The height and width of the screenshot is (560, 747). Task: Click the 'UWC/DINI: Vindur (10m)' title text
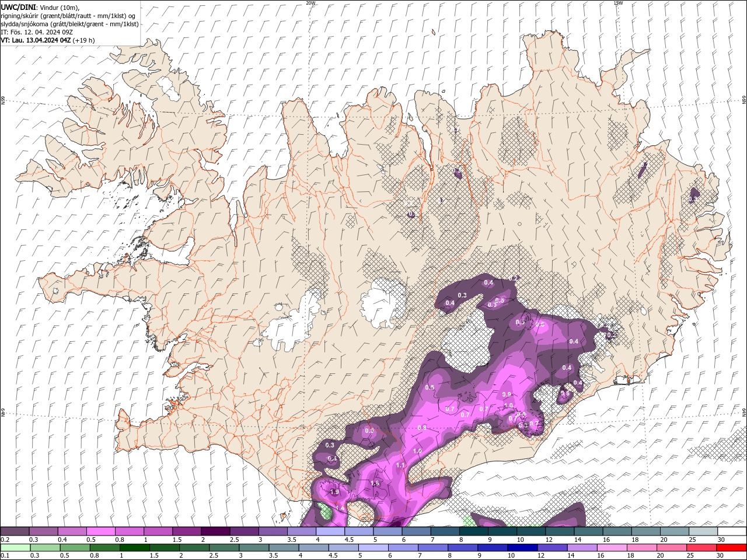click(x=40, y=7)
